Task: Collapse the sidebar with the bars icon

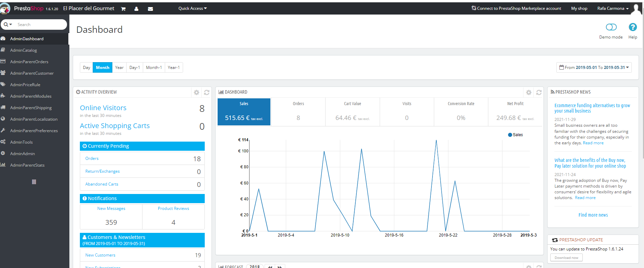Action: tap(34, 182)
